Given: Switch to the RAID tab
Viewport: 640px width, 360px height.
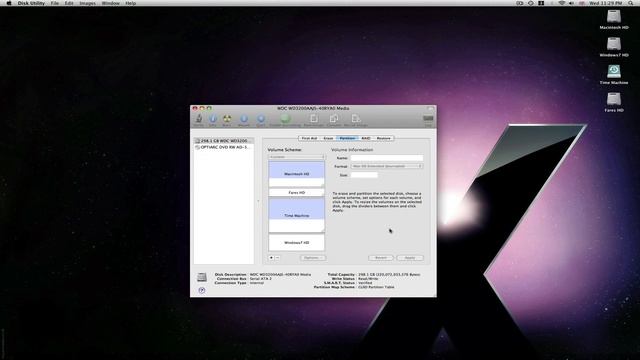Looking at the screenshot, I should (366, 138).
